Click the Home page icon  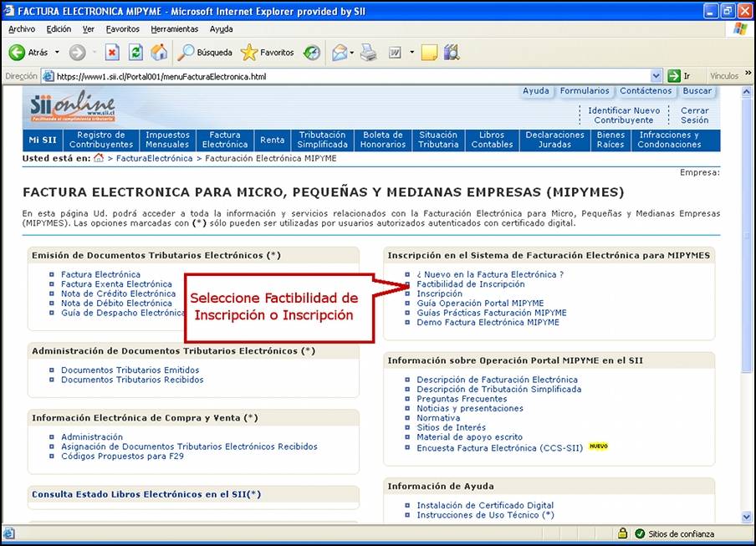(x=159, y=52)
